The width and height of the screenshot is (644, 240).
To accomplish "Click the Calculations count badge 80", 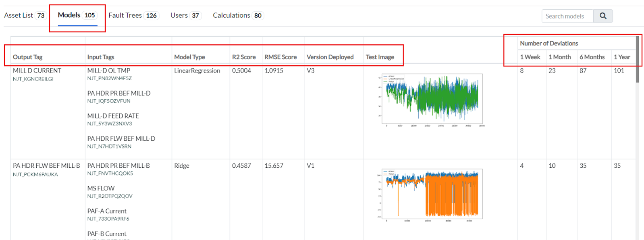I will pyautogui.click(x=258, y=16).
